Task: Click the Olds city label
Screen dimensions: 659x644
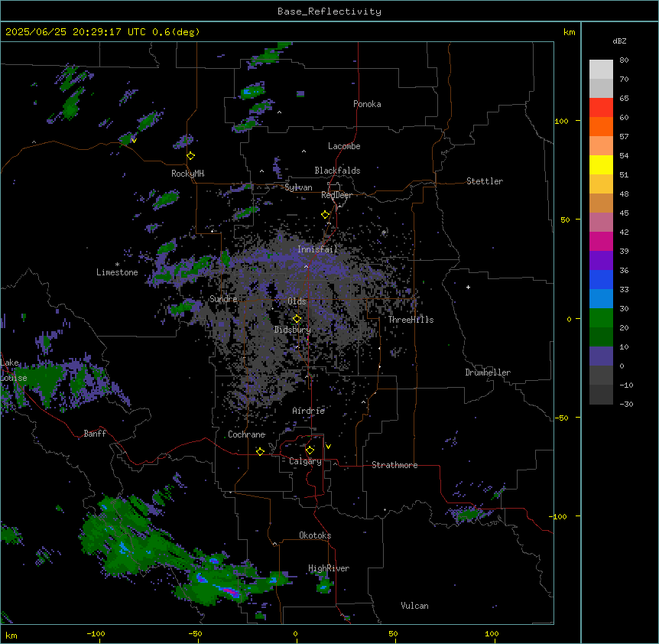Action: 297,301
